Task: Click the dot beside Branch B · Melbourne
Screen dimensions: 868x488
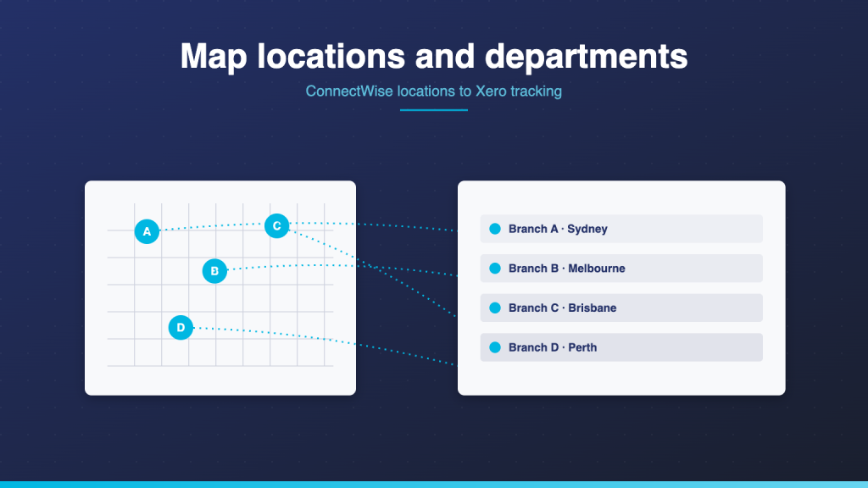Action: (x=495, y=269)
